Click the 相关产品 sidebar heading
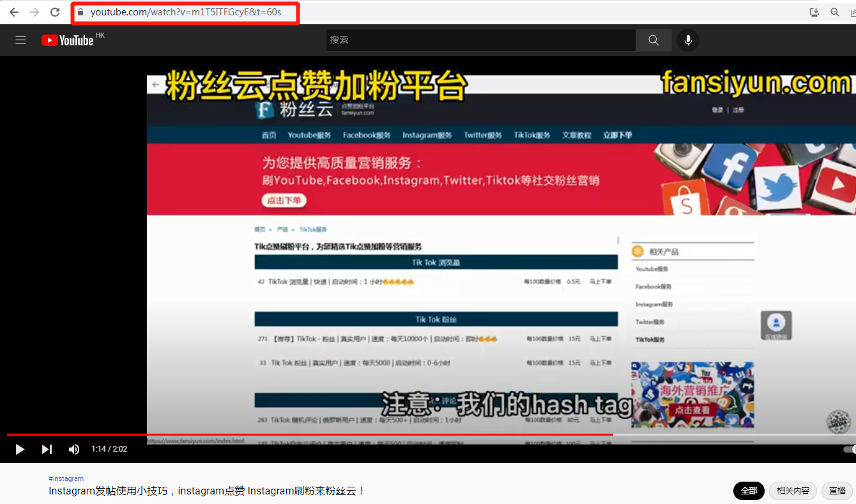This screenshot has width=856, height=504. tap(664, 252)
